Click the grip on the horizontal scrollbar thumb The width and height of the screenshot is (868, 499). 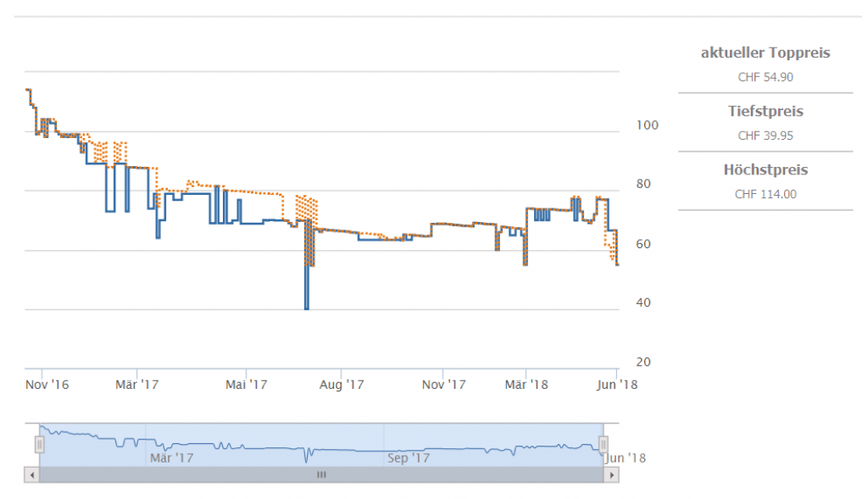pos(321,475)
